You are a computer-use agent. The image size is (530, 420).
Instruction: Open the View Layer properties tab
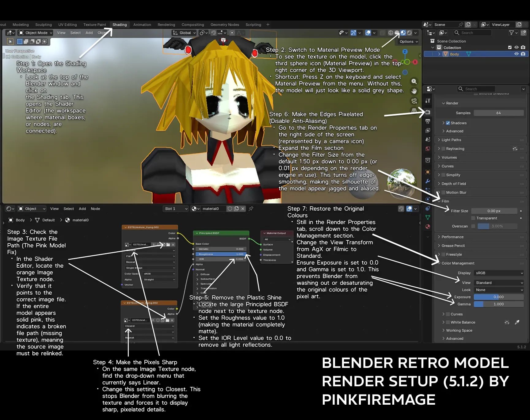[x=428, y=130]
